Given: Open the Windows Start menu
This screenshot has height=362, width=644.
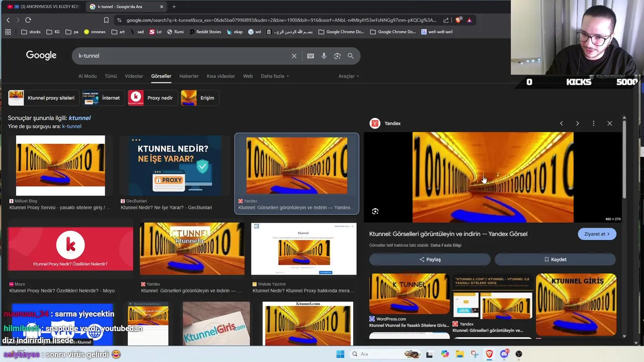Looking at the screenshot, I should [x=340, y=354].
